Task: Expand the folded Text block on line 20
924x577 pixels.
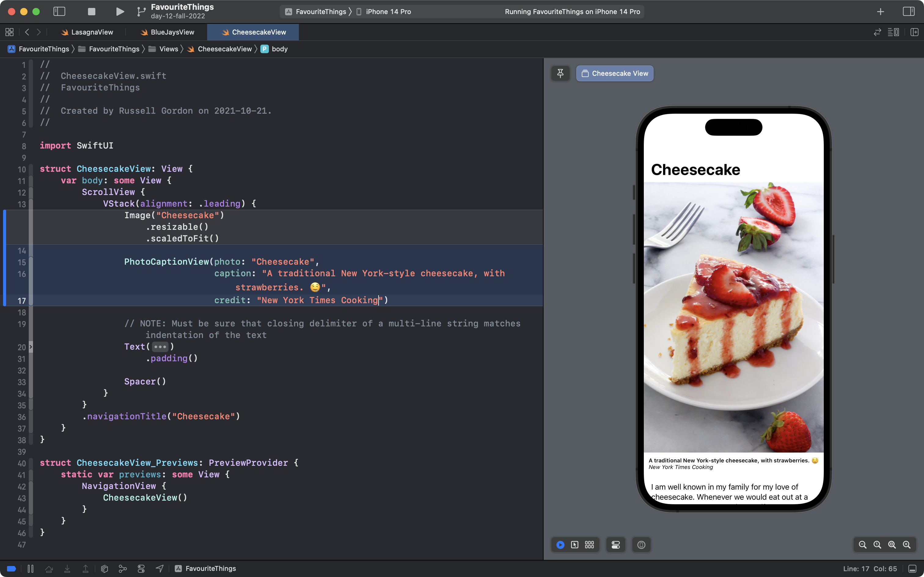Action: 160,347
